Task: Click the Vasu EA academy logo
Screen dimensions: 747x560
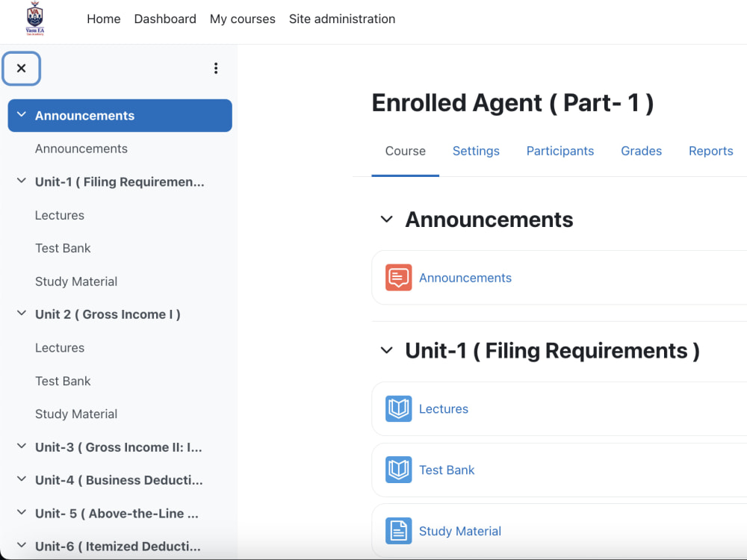Action: click(x=35, y=19)
